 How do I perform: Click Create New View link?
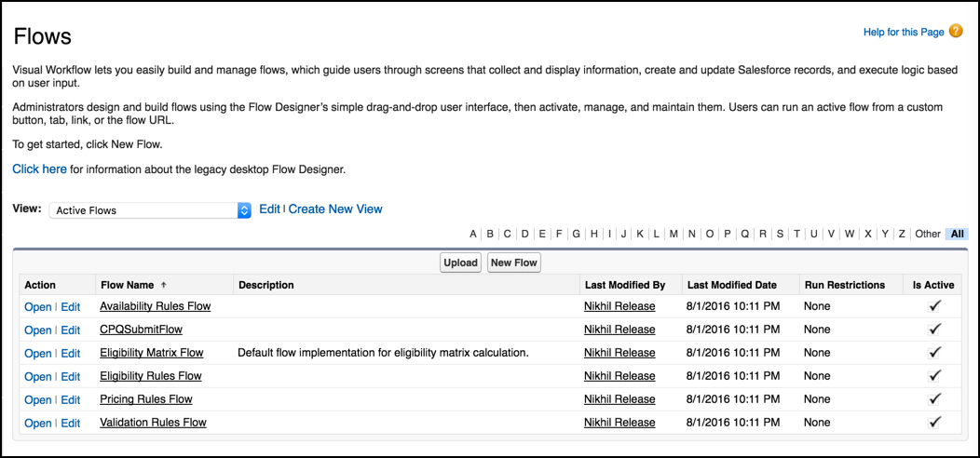click(335, 209)
